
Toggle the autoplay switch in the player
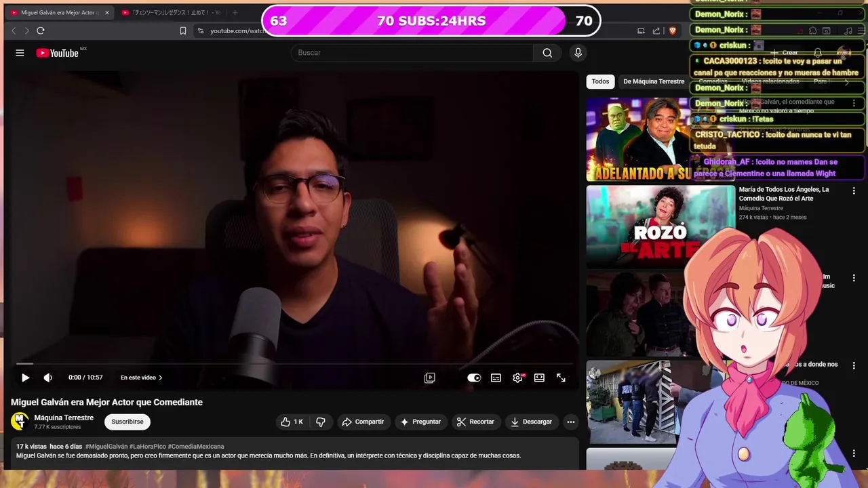point(474,378)
